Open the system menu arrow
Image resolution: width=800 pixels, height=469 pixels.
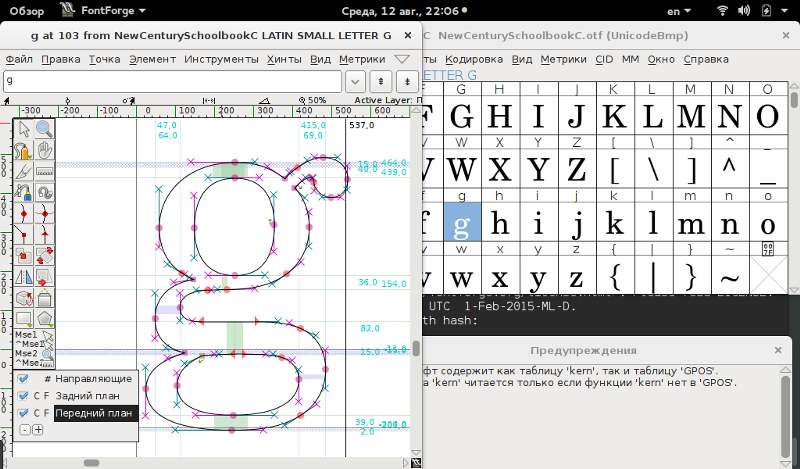pyautogui.click(x=785, y=10)
